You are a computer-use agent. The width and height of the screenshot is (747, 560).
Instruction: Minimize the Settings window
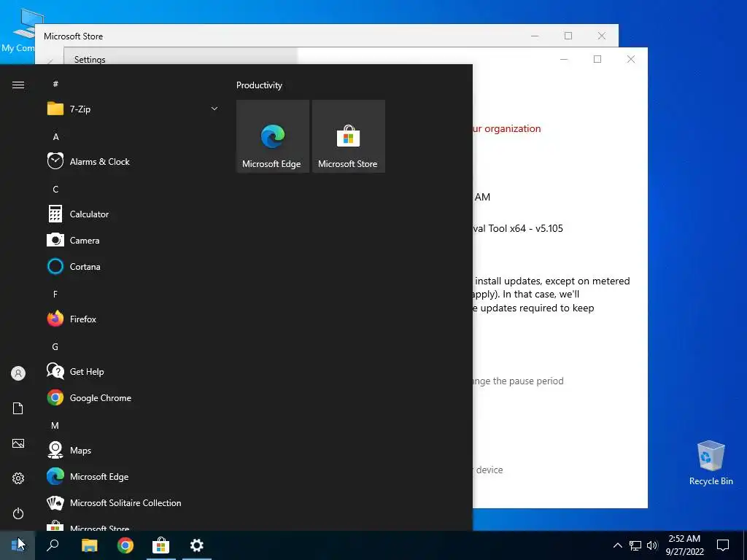click(564, 59)
